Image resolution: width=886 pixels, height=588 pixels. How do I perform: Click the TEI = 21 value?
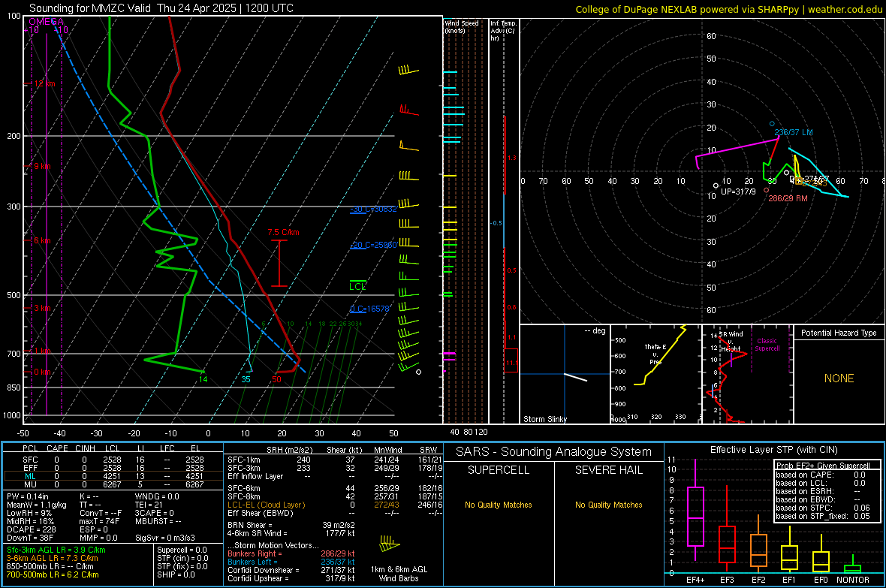149,505
